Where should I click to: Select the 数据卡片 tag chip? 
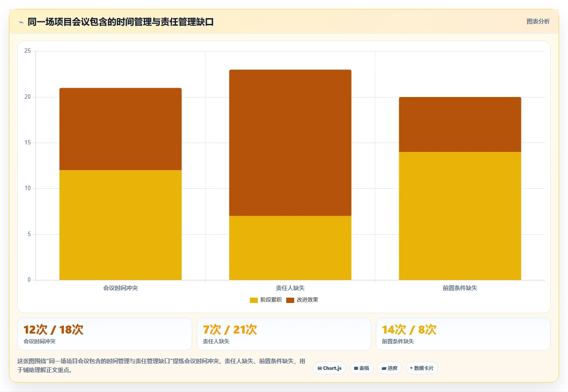(x=421, y=368)
